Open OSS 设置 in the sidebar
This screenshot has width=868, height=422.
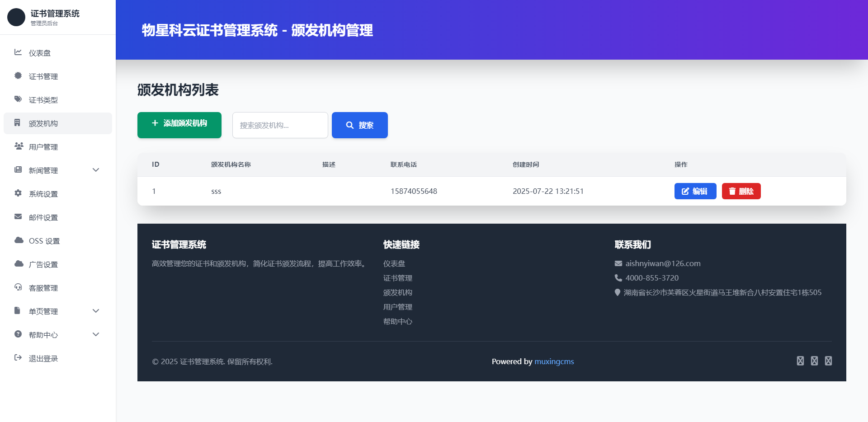58,241
